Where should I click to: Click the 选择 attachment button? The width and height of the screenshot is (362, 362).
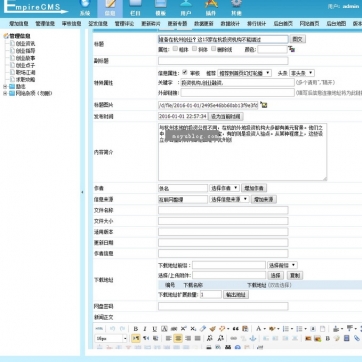[275, 275]
